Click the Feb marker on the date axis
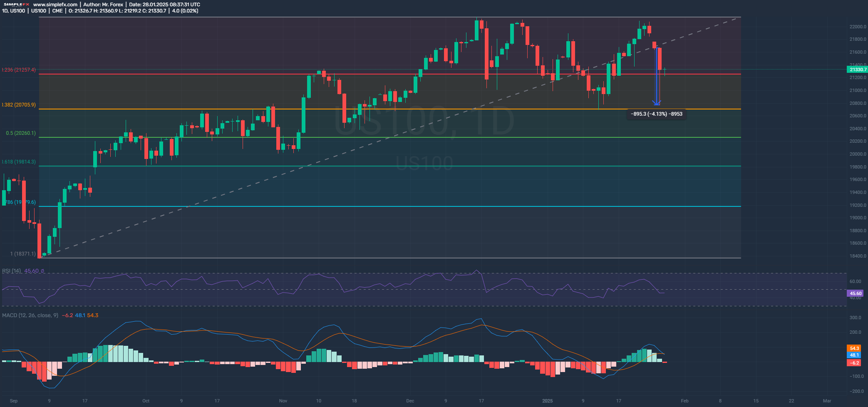The image size is (868, 407). click(x=684, y=401)
